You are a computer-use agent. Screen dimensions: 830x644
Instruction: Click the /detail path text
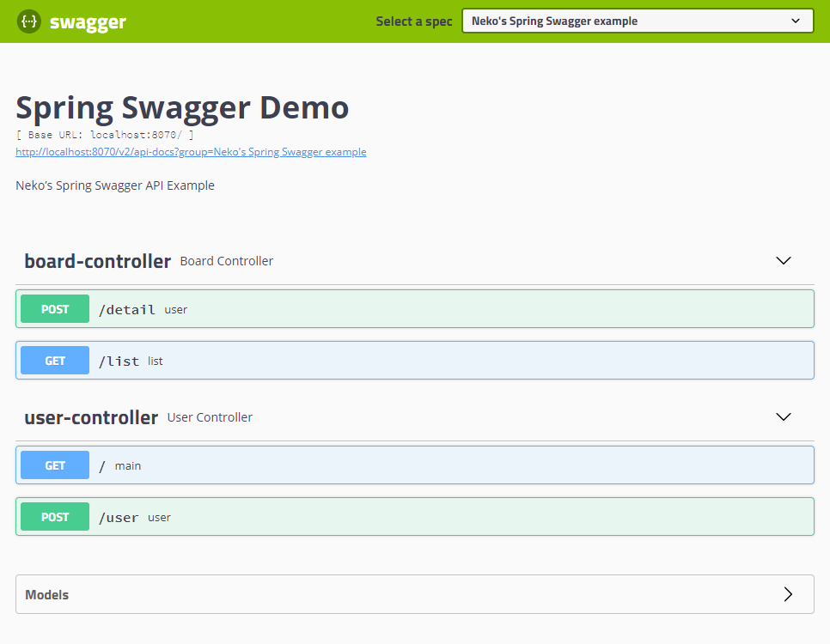click(x=127, y=310)
